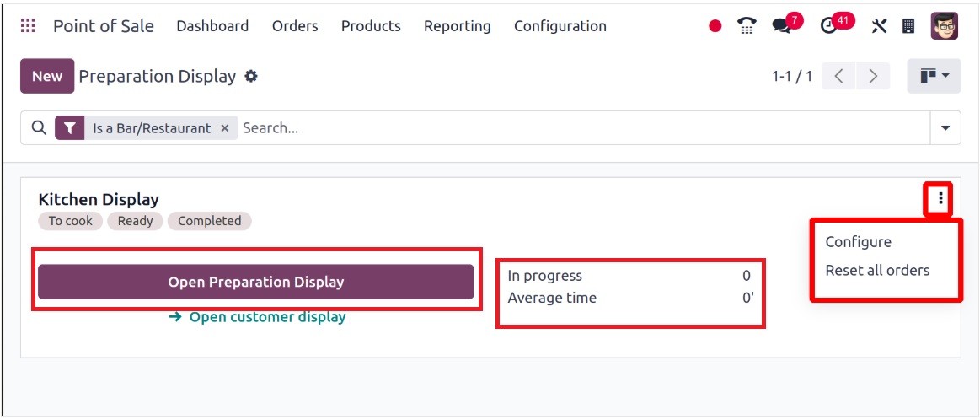
Task: Open the VoIP phone icon
Action: 746,26
